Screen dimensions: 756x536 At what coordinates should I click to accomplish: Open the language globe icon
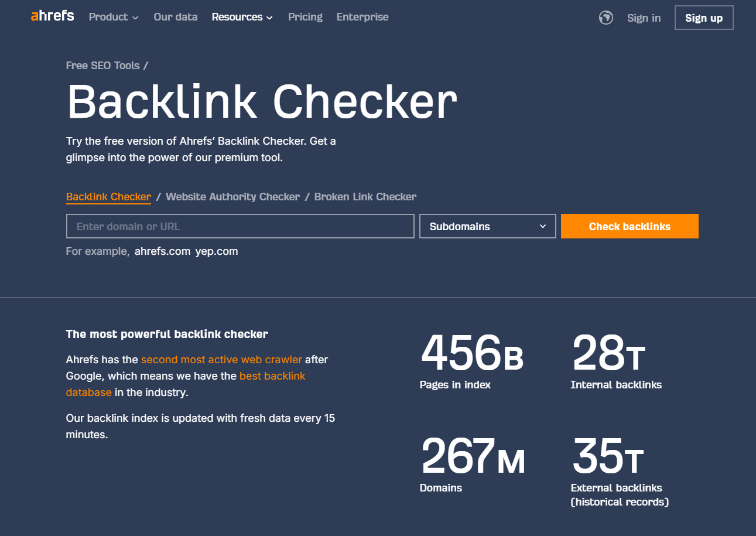click(606, 18)
